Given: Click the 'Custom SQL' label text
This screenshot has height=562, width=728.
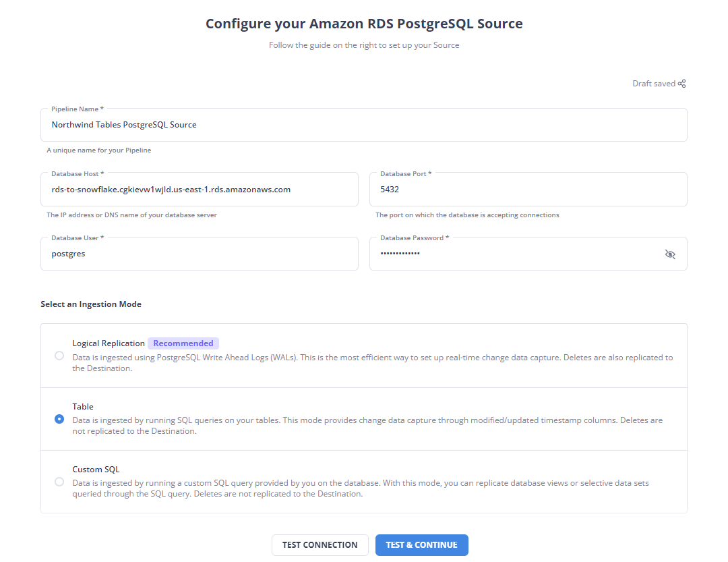Looking at the screenshot, I should coord(96,470).
